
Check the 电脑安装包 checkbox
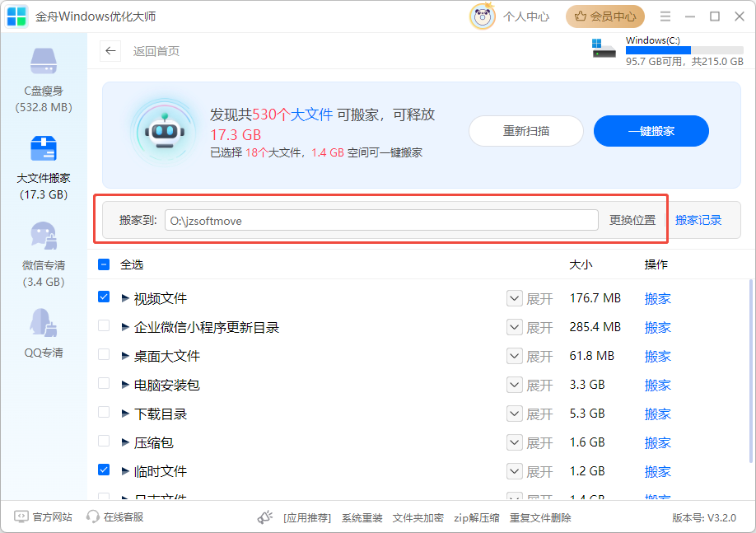104,383
